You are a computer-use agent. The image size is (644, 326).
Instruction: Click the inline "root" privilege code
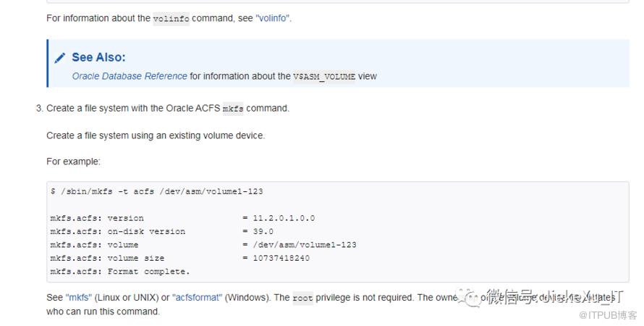302,298
